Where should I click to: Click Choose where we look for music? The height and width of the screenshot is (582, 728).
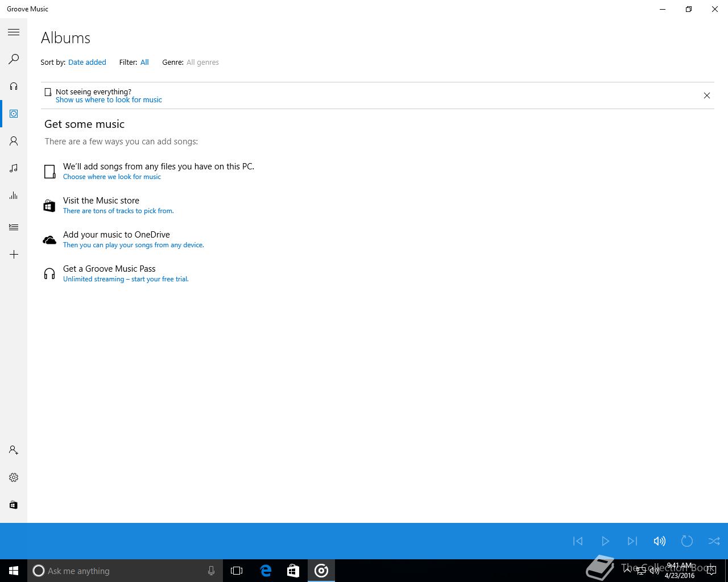click(112, 177)
